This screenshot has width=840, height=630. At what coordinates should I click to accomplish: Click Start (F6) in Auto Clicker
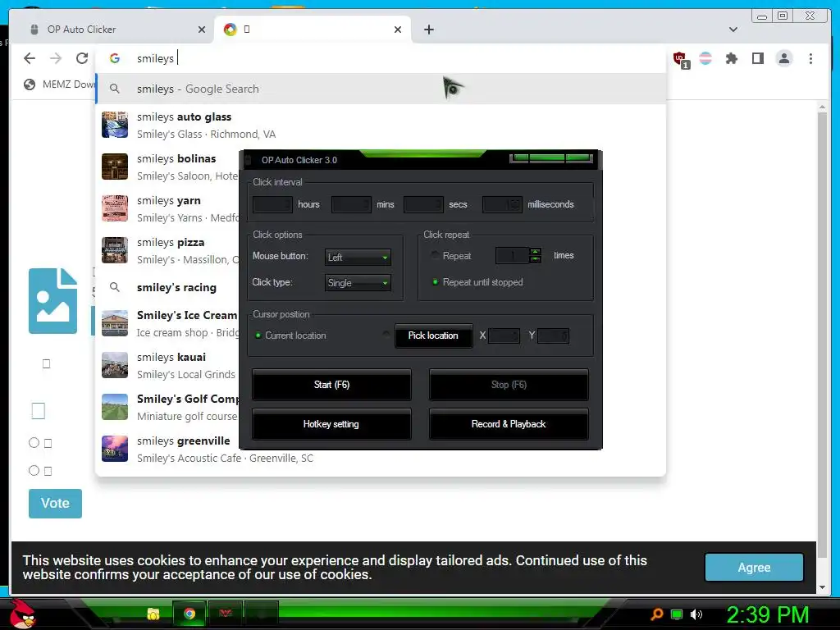coord(331,385)
